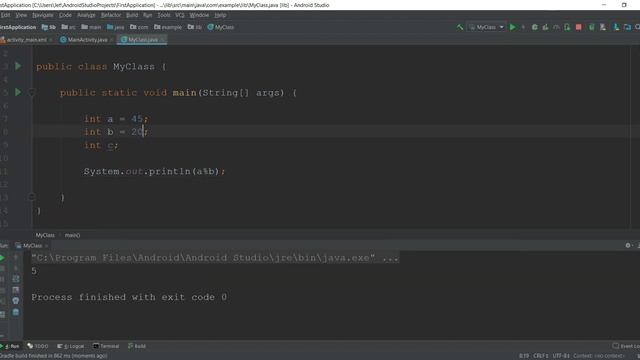640x360 pixels.
Task: Click the number 45 in the code
Action: 137,119
